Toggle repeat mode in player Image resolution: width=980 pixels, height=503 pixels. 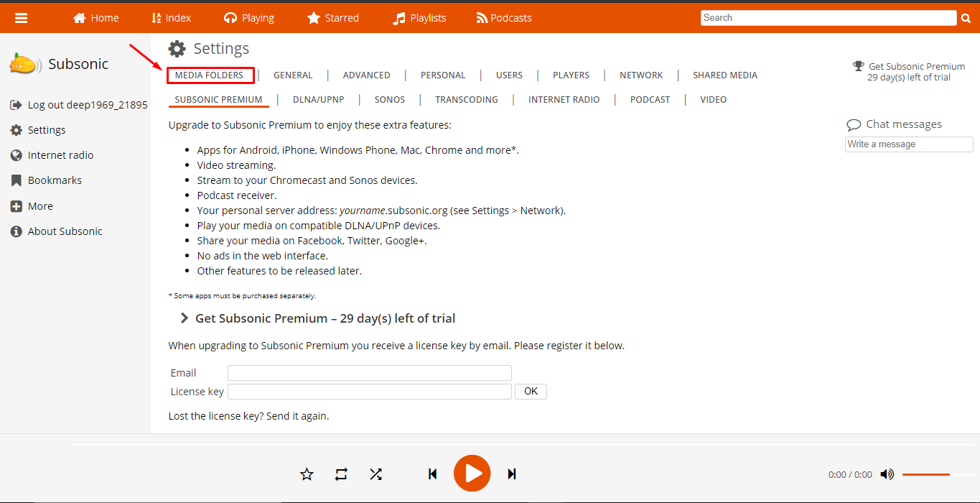[x=341, y=474]
